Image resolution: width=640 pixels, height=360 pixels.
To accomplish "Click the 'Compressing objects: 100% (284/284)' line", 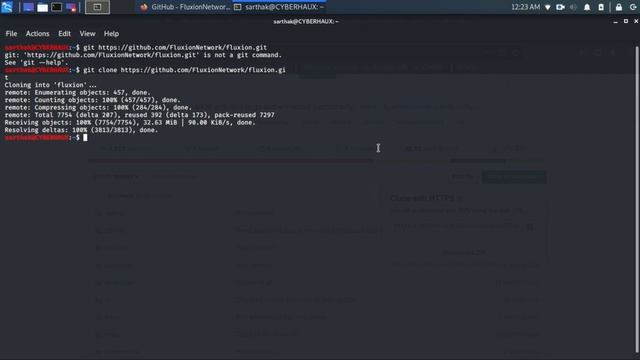I will (x=98, y=108).
